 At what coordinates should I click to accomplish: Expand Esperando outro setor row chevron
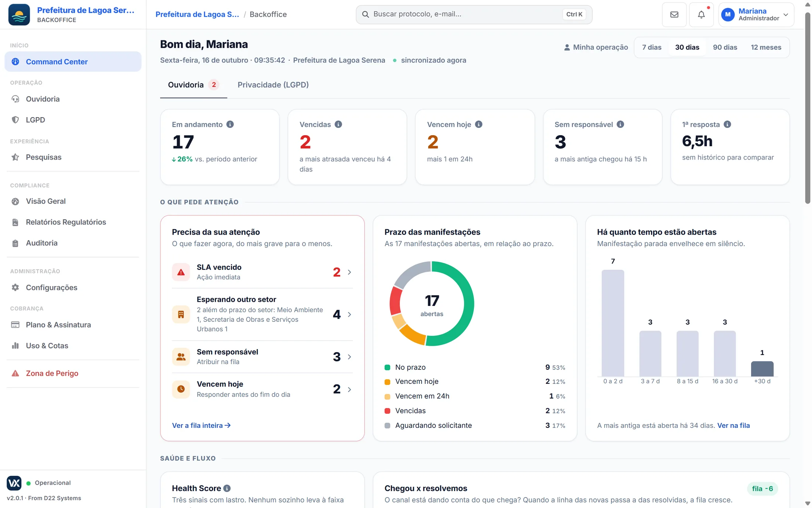pyautogui.click(x=349, y=314)
